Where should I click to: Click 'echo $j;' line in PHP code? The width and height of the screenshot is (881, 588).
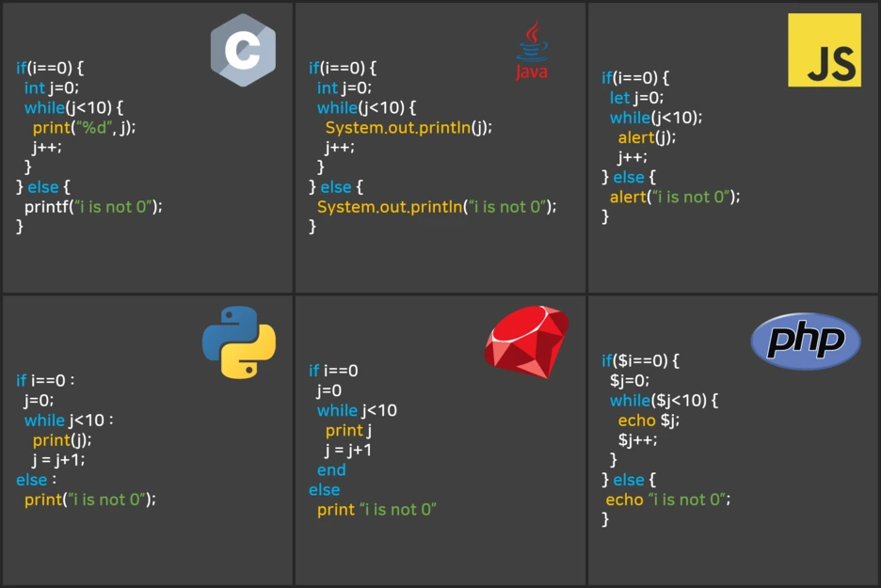pos(649,421)
